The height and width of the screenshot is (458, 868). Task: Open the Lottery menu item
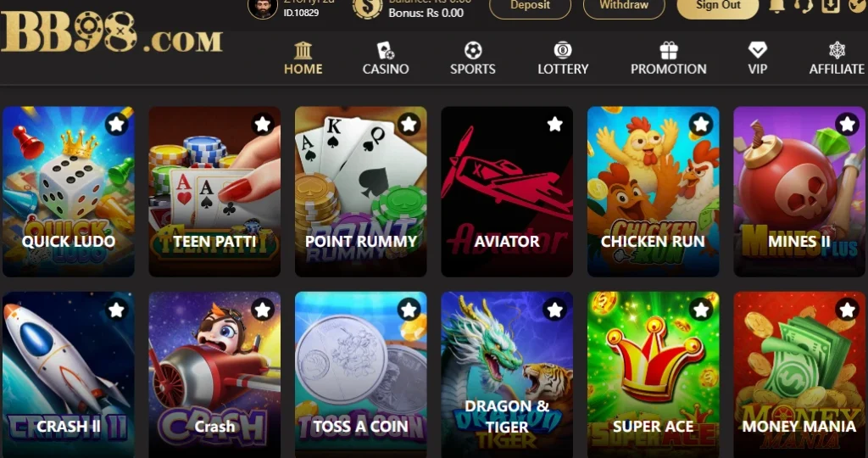(x=563, y=59)
